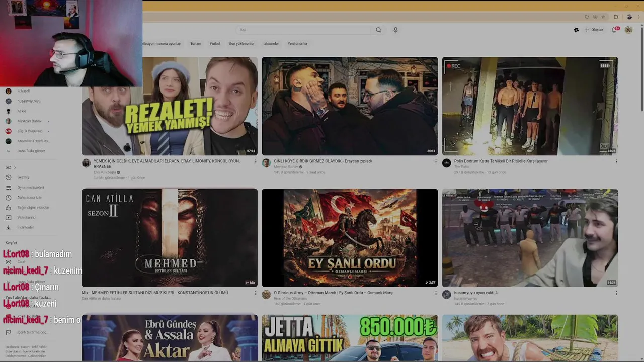Open Mevtcan Bahav channel avatar under video
This screenshot has width=644, height=362.
(266, 163)
